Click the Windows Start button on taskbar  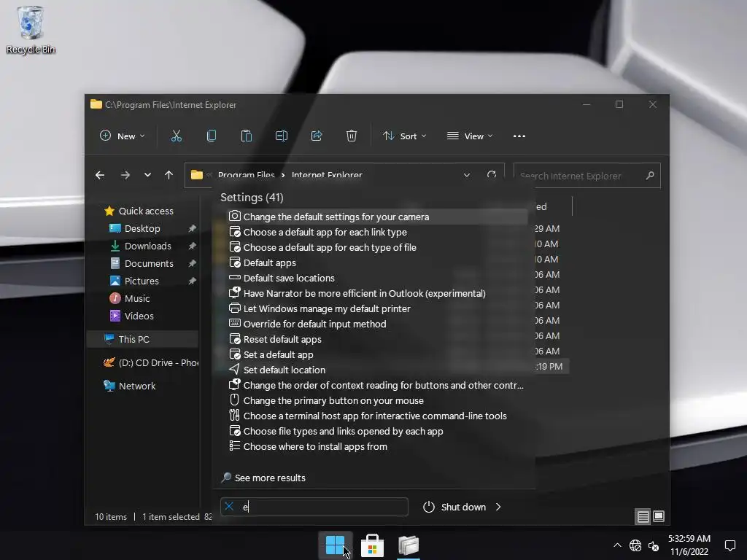[x=336, y=545]
